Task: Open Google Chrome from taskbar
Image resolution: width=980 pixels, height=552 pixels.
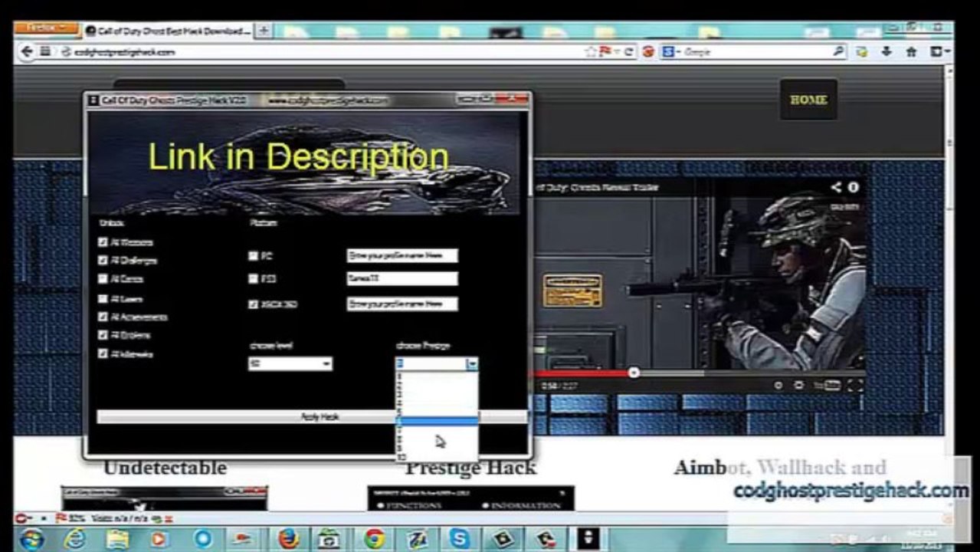Action: click(x=374, y=539)
